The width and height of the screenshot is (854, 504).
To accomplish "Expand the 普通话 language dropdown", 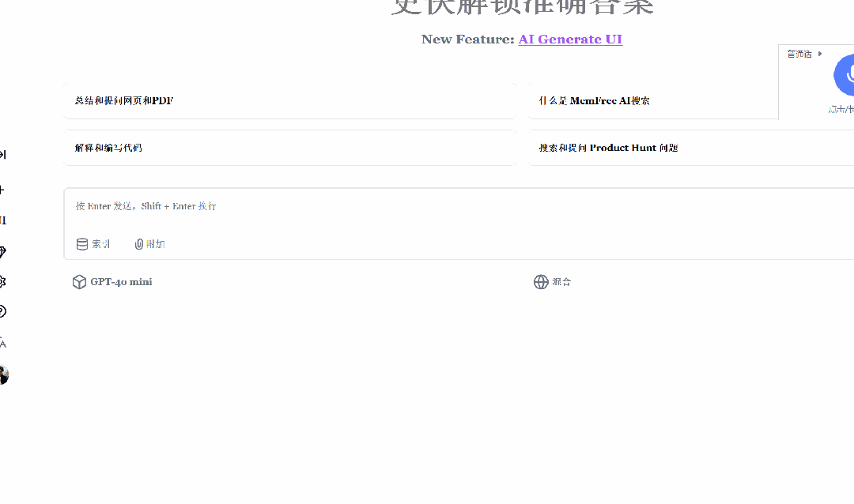I will coord(804,54).
